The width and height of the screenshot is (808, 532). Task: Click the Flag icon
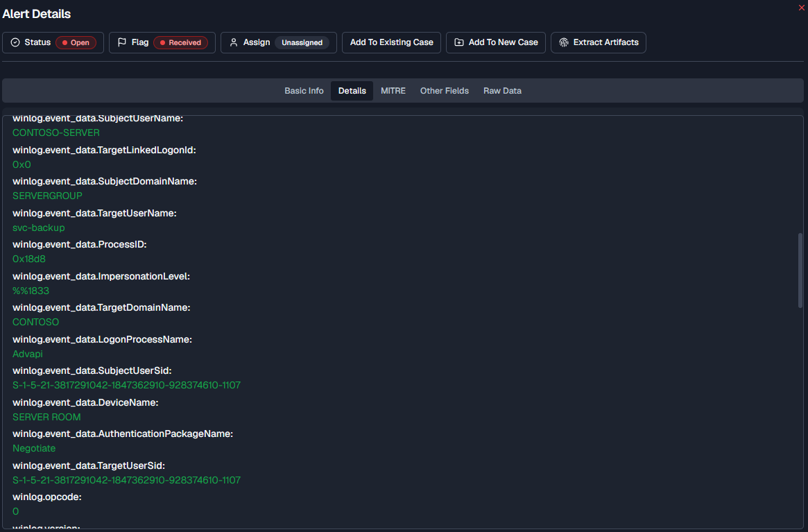pos(122,42)
